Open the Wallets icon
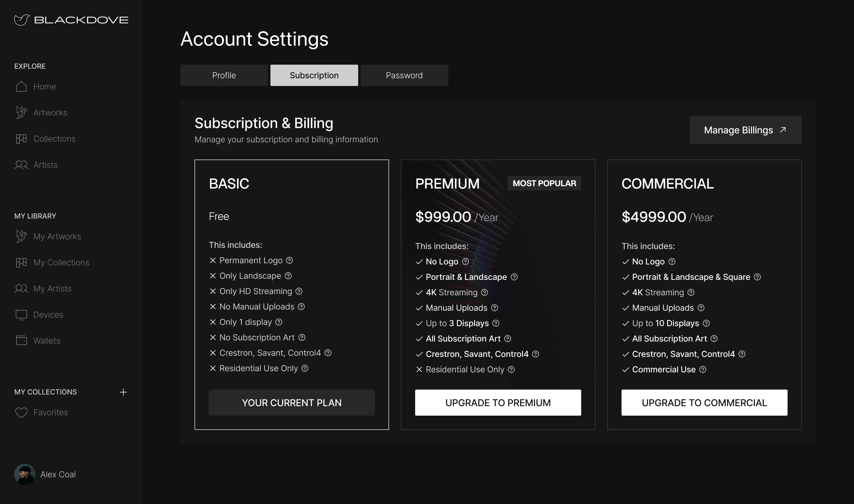This screenshot has width=854, height=504. point(21,340)
